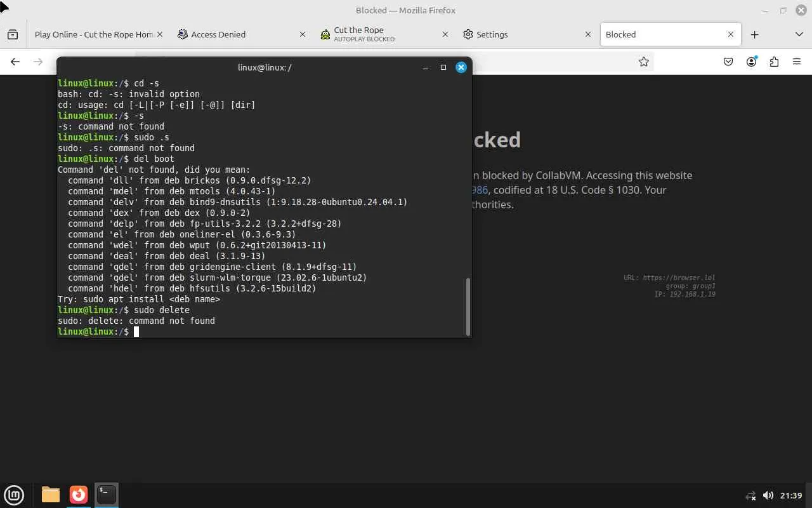Click the 'dll' from deb brickos line
This screenshot has width=812, height=508.
(190, 180)
